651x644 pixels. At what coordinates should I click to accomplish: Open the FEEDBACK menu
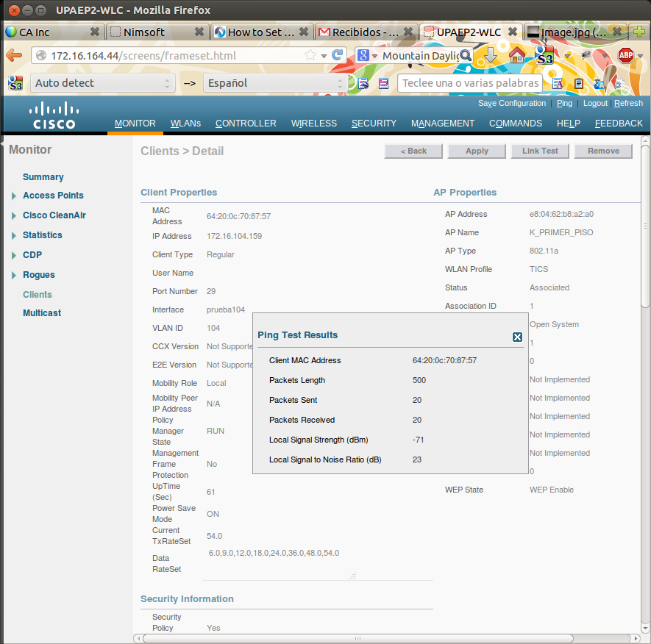coord(619,124)
